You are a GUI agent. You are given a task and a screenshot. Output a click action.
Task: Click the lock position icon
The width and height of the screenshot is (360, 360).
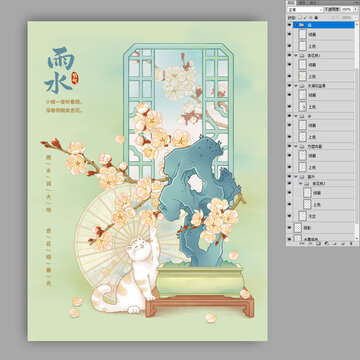(310, 17)
